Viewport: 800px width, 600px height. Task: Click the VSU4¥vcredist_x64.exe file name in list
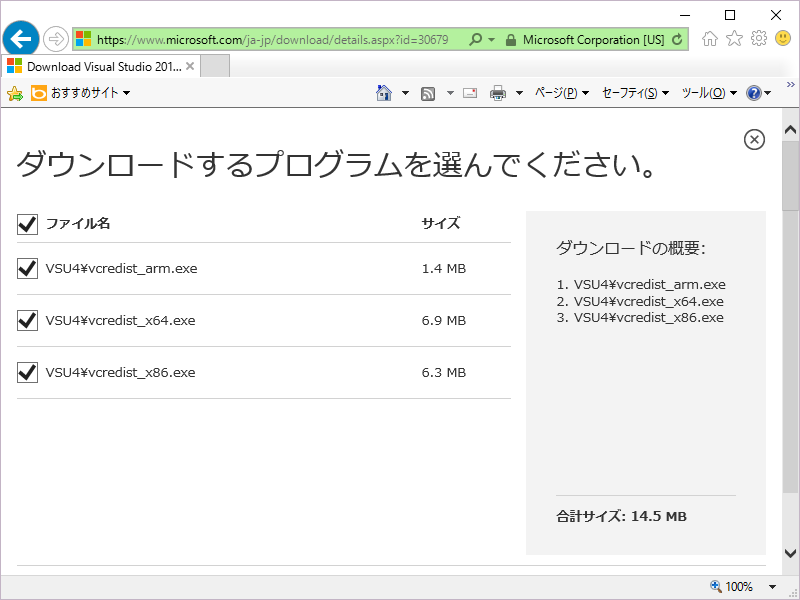[120, 320]
